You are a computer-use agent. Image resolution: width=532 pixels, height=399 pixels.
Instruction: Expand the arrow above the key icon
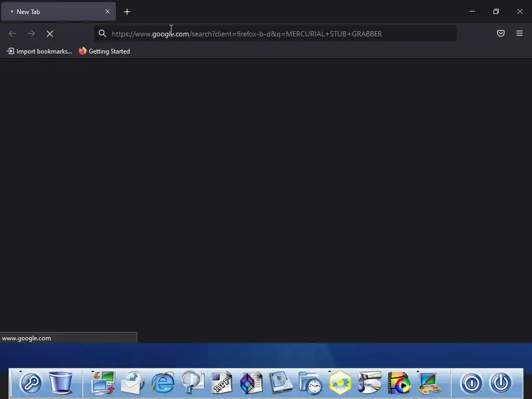[x=20, y=371]
